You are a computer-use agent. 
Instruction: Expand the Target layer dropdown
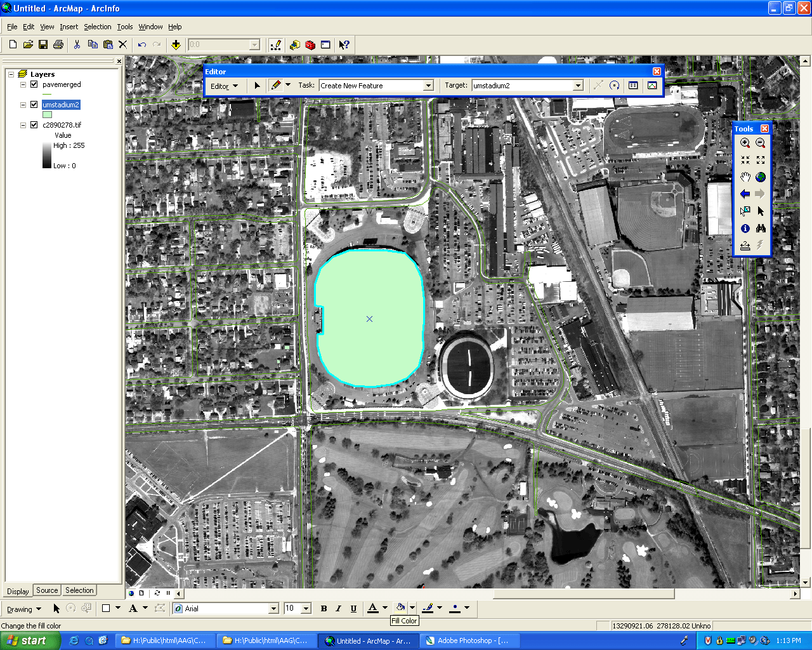577,86
